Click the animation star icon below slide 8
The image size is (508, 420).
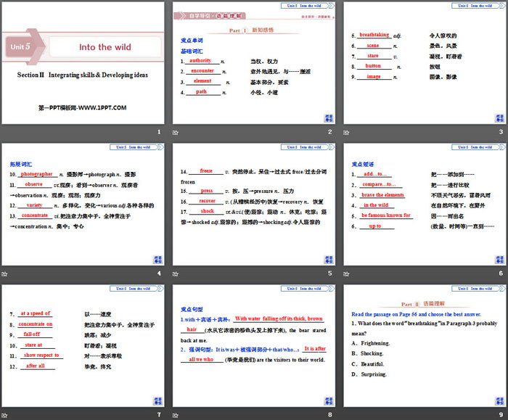pos(175,414)
